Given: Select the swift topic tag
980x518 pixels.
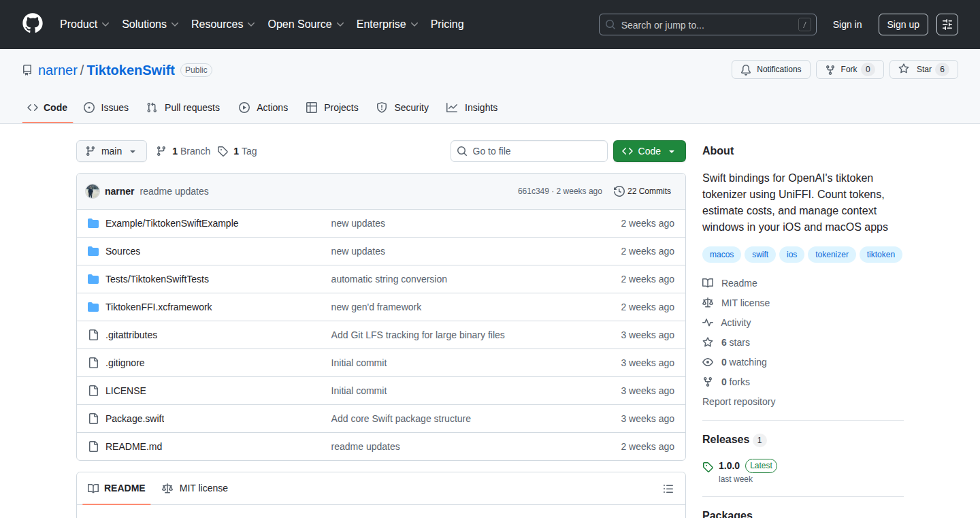Looking at the screenshot, I should coord(760,255).
